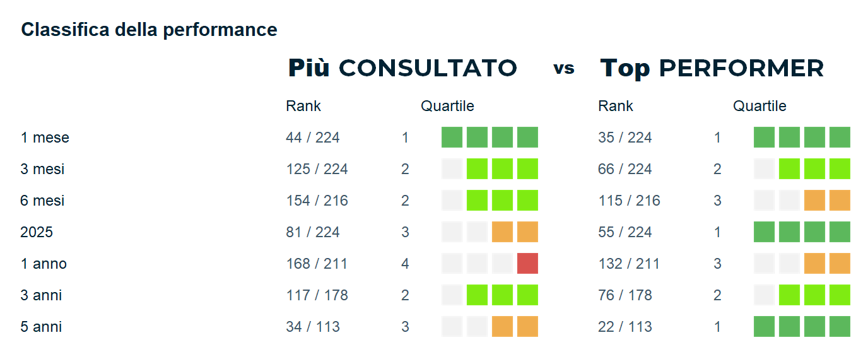Screen dimensions: 868x352
Task: Click the last orange quartile square for Più Consultato 2025
Action: coord(527,232)
